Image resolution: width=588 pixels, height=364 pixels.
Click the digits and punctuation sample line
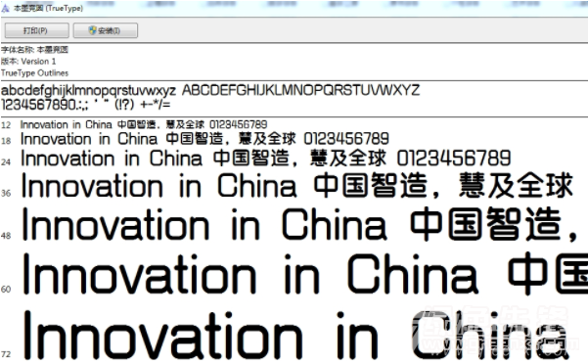point(86,105)
